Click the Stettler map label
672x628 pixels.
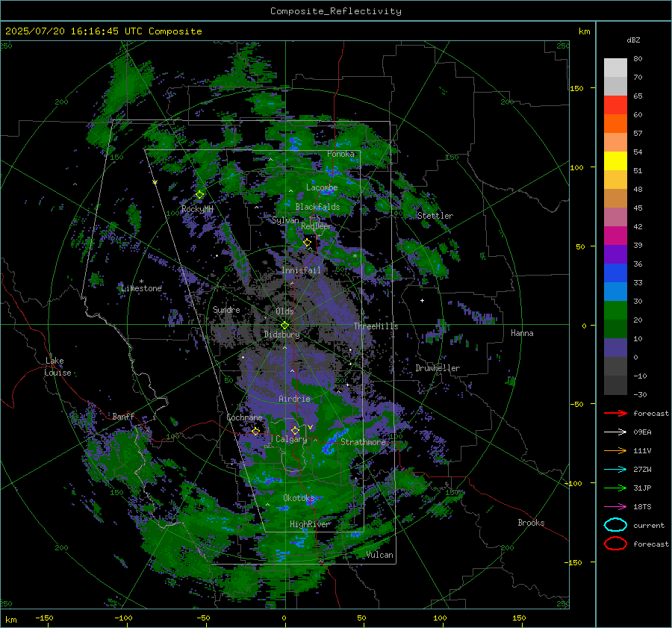(435, 216)
